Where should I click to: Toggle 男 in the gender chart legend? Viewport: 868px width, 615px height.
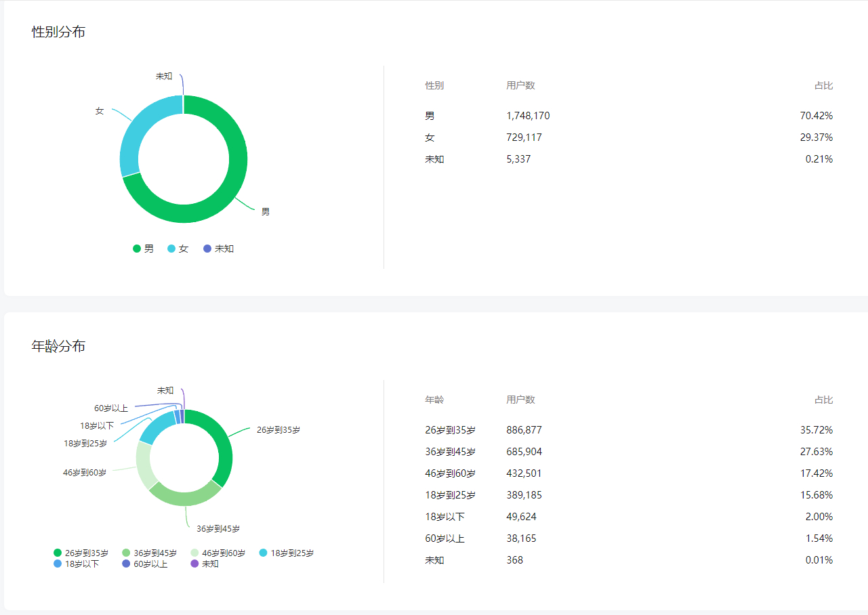tap(143, 249)
